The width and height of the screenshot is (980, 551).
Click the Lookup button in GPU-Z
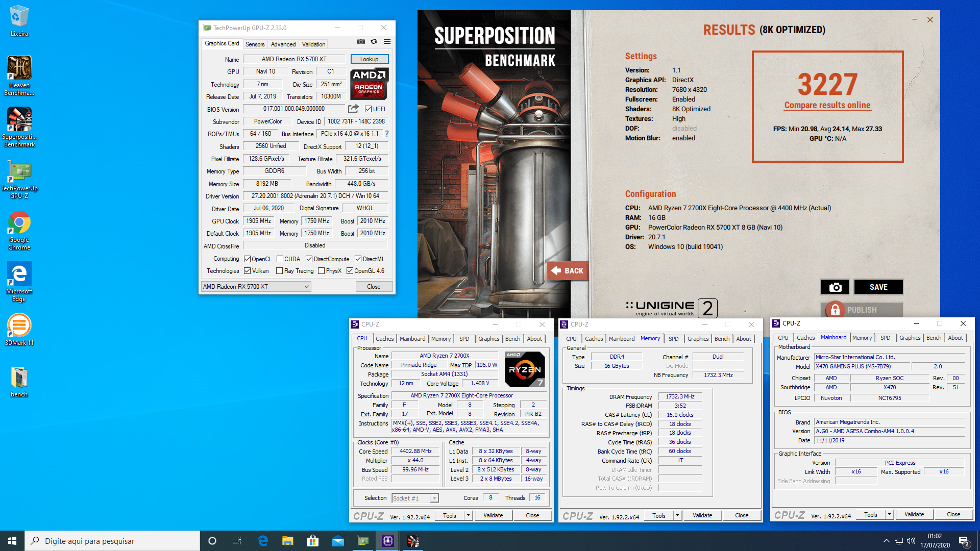point(370,59)
